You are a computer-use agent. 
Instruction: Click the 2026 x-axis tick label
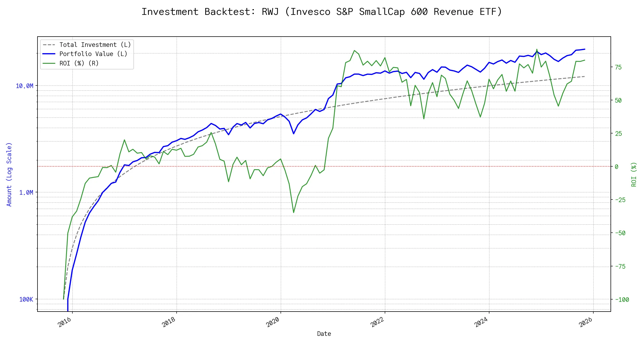pos(585,322)
